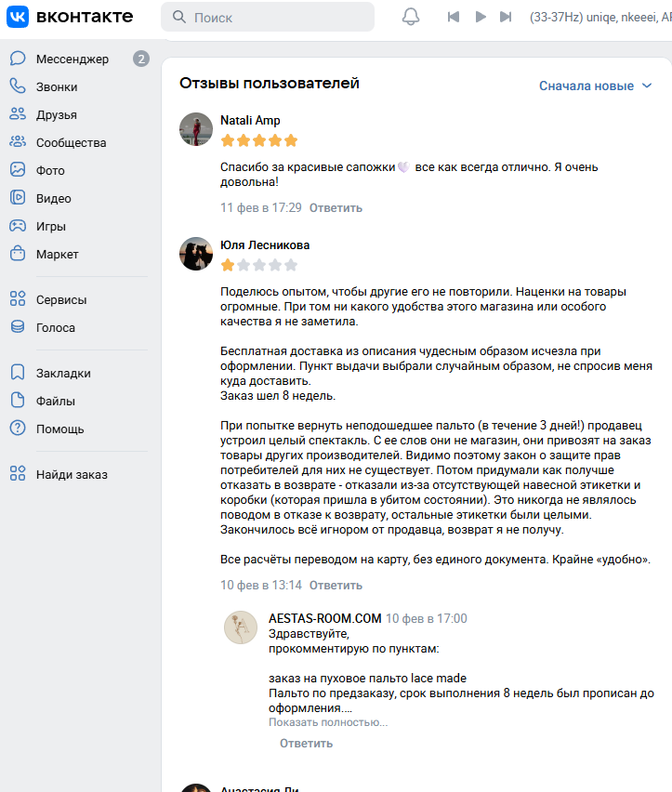This screenshot has height=792, width=672.
Task: Expand the Сначала новые sort dropdown
Action: [596, 86]
